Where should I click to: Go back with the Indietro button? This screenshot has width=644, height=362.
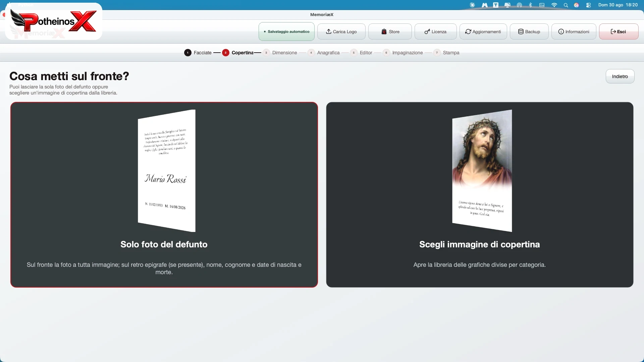tap(620, 76)
